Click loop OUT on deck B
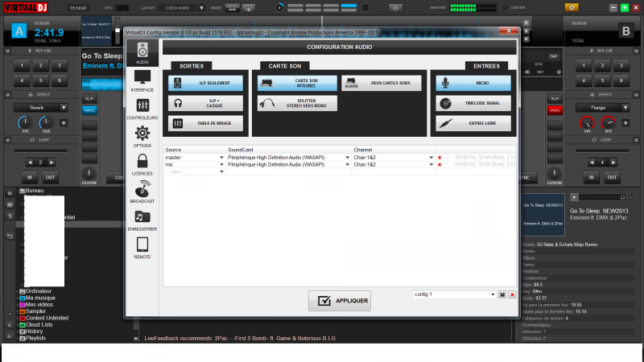This screenshot has width=644, height=362. point(612,177)
